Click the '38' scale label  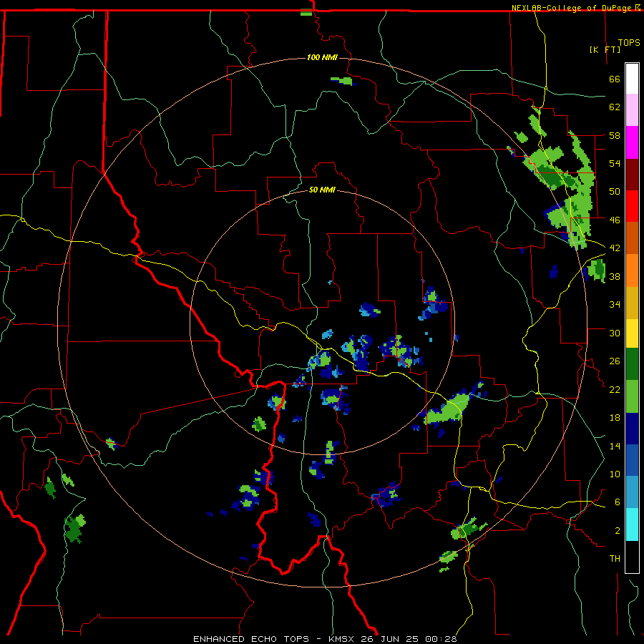point(615,276)
